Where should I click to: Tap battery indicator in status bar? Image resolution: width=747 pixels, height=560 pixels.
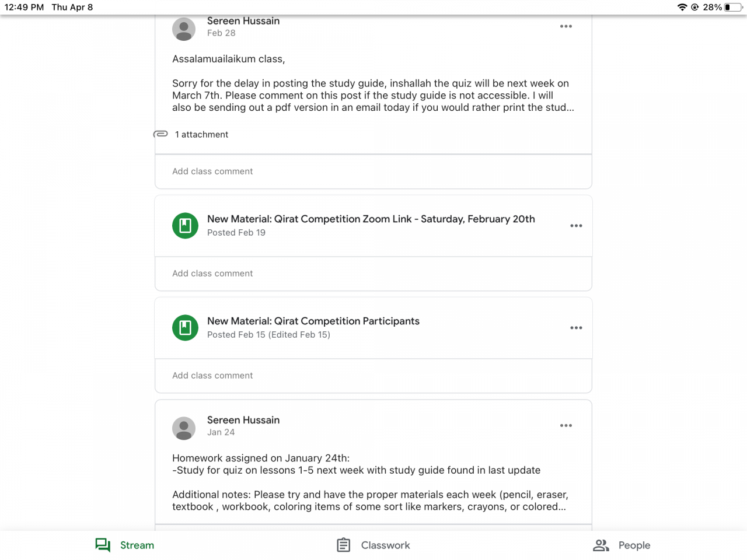coord(733,7)
